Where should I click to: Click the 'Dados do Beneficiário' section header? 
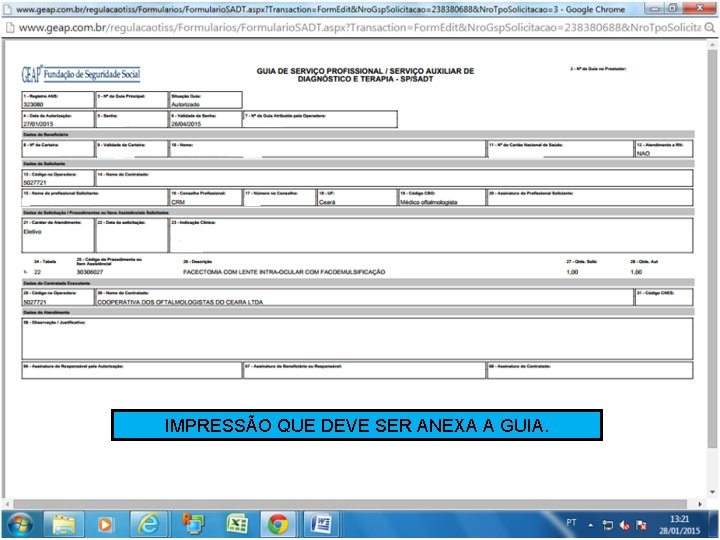[x=46, y=135]
